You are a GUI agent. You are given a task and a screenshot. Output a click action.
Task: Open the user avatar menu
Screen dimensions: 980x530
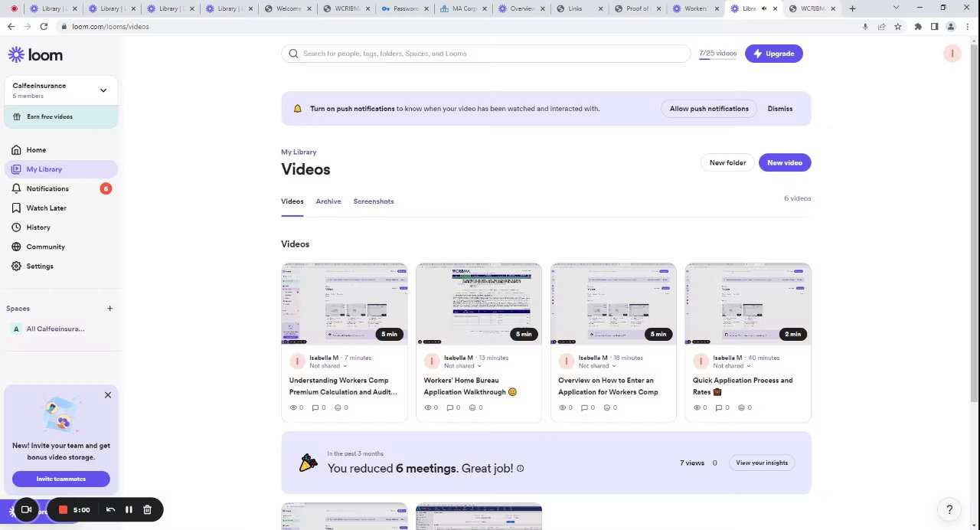[x=952, y=54]
